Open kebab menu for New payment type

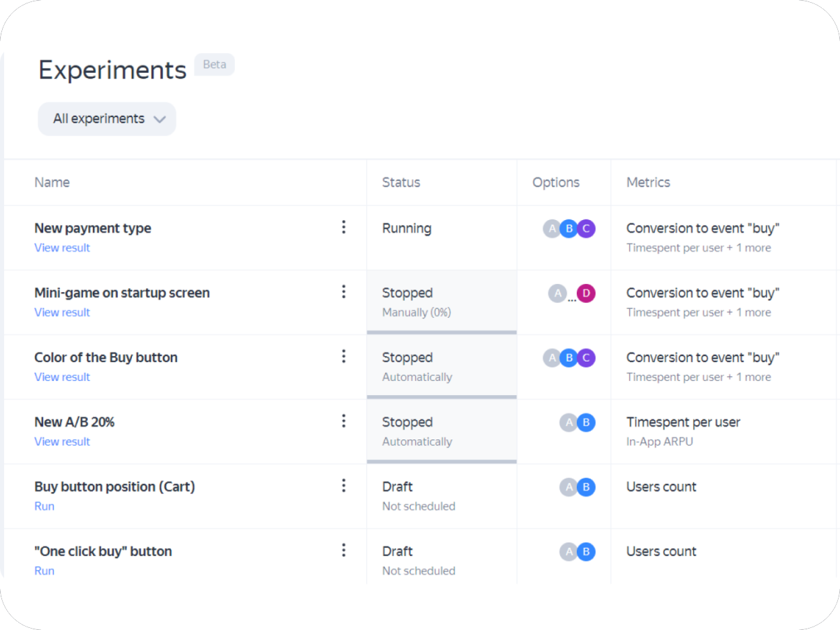coord(343,228)
